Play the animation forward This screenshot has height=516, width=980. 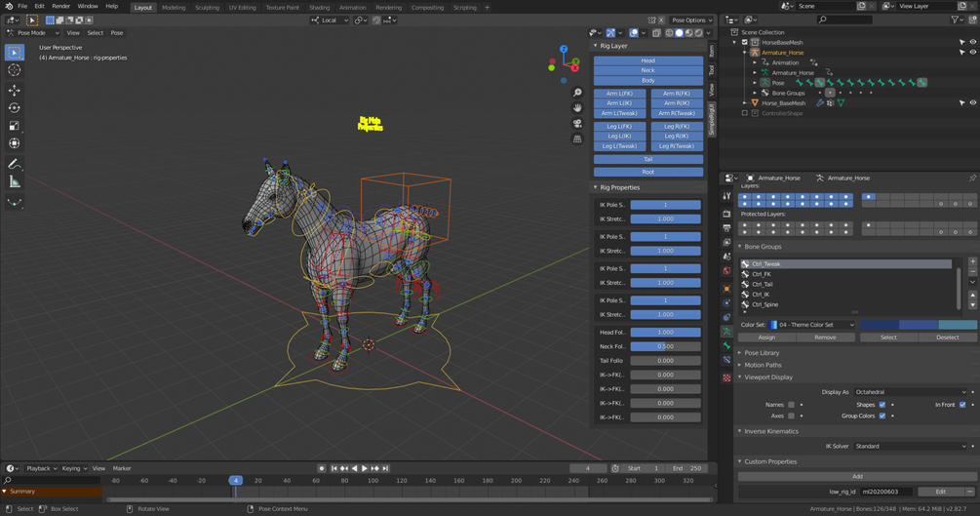coord(365,468)
